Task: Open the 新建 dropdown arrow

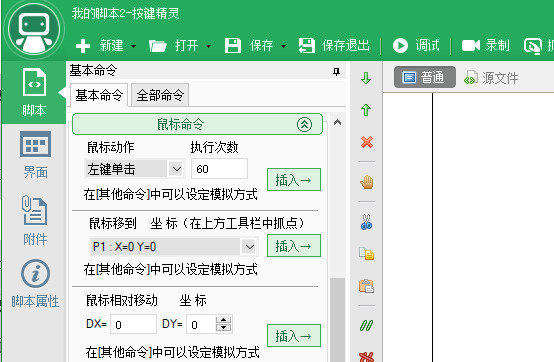Action: pyautogui.click(x=134, y=46)
